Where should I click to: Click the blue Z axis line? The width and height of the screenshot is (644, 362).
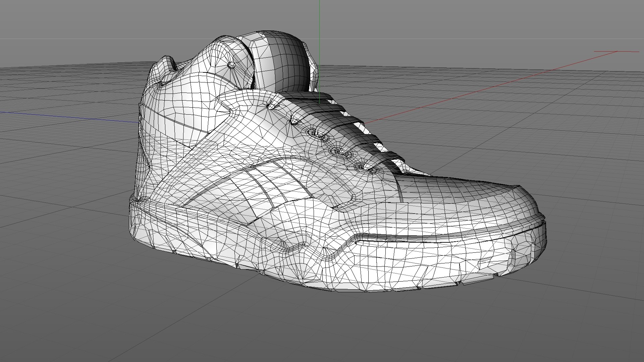tap(69, 117)
